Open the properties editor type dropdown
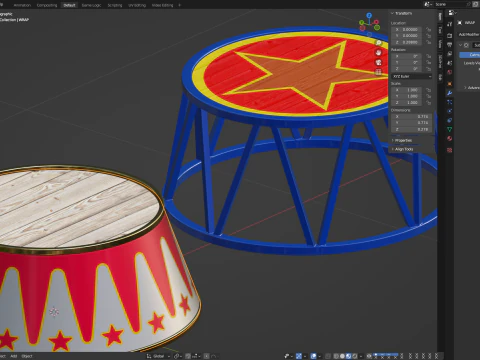Screen dimensions: 480x360 pos(452,13)
